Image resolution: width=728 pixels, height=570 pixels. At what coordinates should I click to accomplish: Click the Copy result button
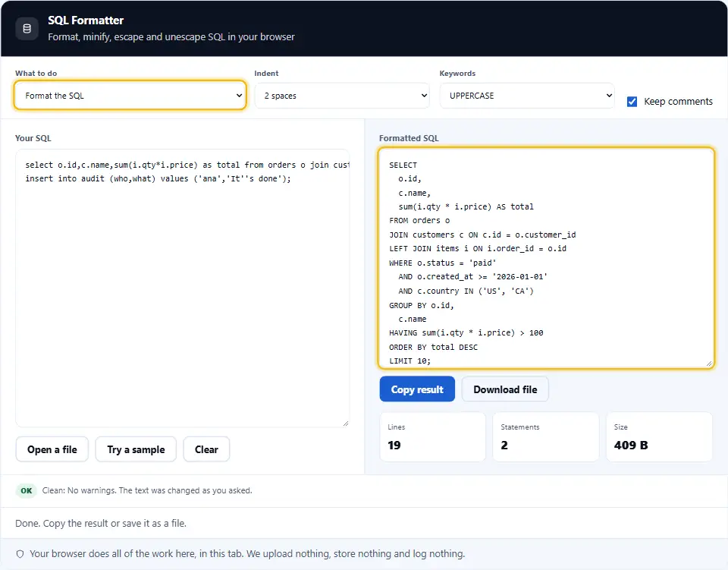click(417, 389)
